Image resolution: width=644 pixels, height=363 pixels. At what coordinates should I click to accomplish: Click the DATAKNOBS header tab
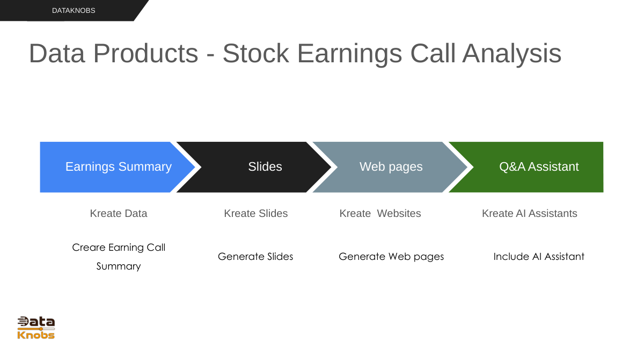click(x=74, y=10)
